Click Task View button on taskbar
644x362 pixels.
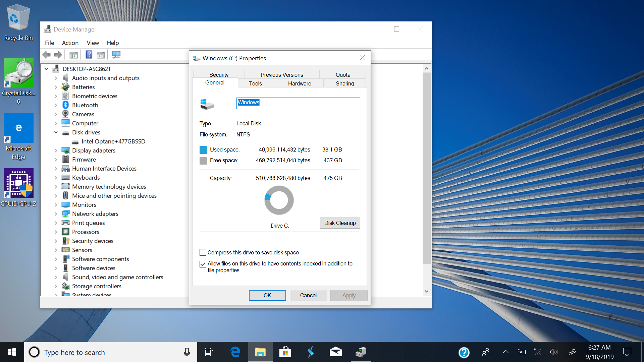point(209,352)
